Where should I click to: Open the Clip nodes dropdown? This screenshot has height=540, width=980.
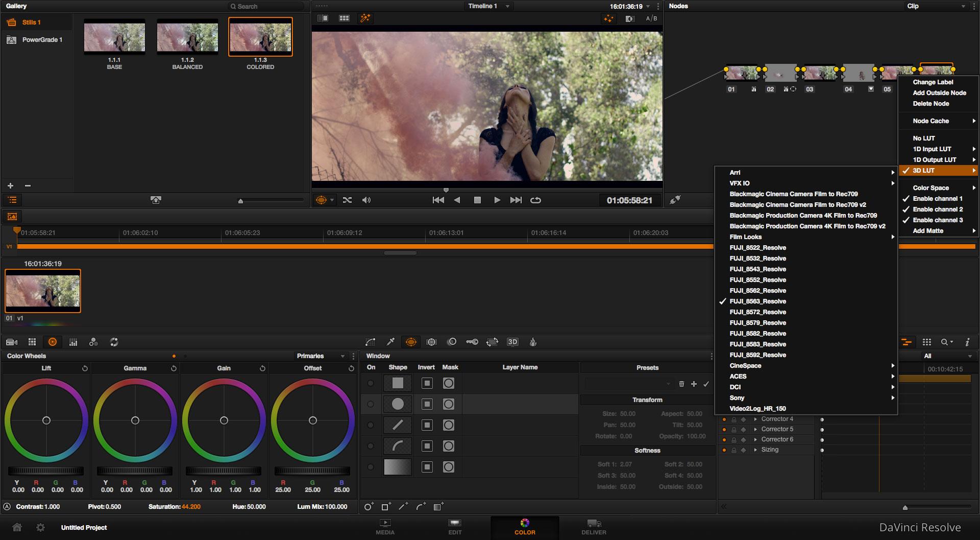[936, 6]
